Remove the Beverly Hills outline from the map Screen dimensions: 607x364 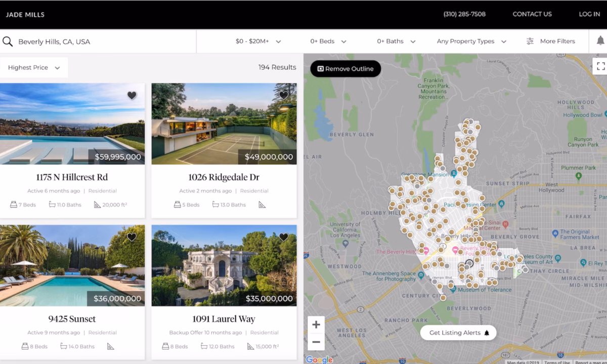click(345, 68)
